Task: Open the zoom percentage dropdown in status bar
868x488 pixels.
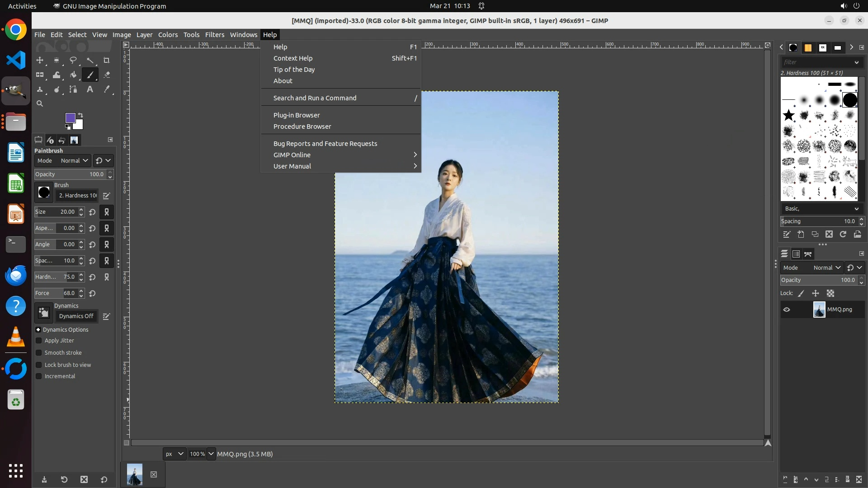Action: click(211, 454)
